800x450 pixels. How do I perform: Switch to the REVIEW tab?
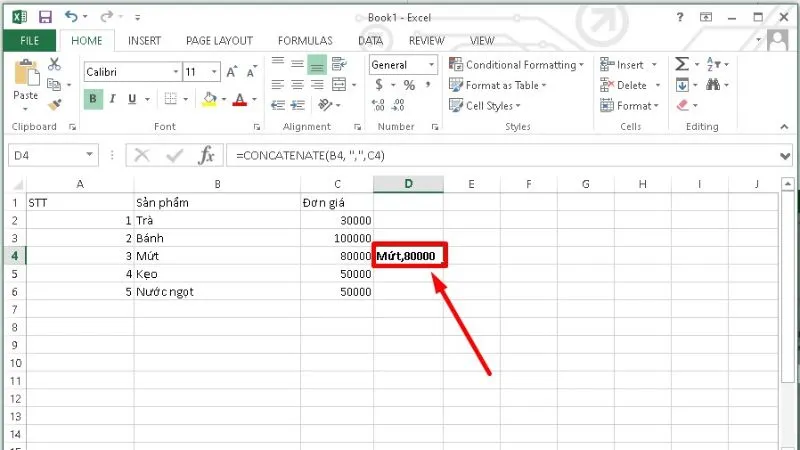(427, 41)
